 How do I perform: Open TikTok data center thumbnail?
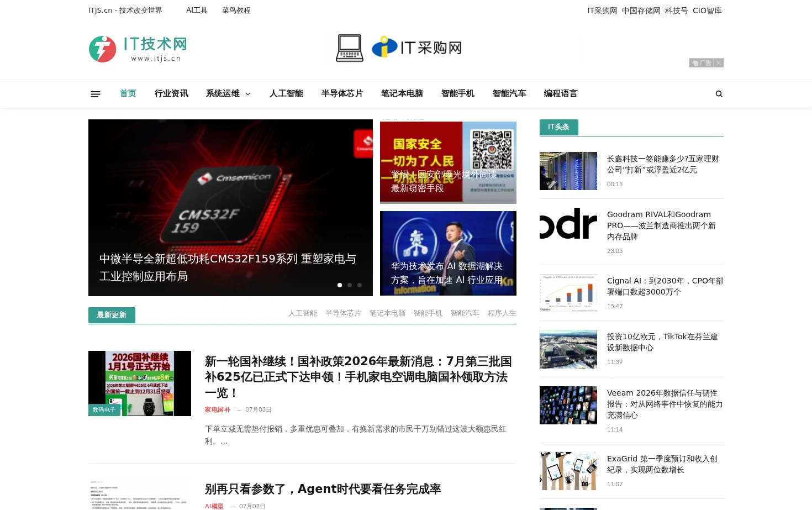click(x=568, y=349)
